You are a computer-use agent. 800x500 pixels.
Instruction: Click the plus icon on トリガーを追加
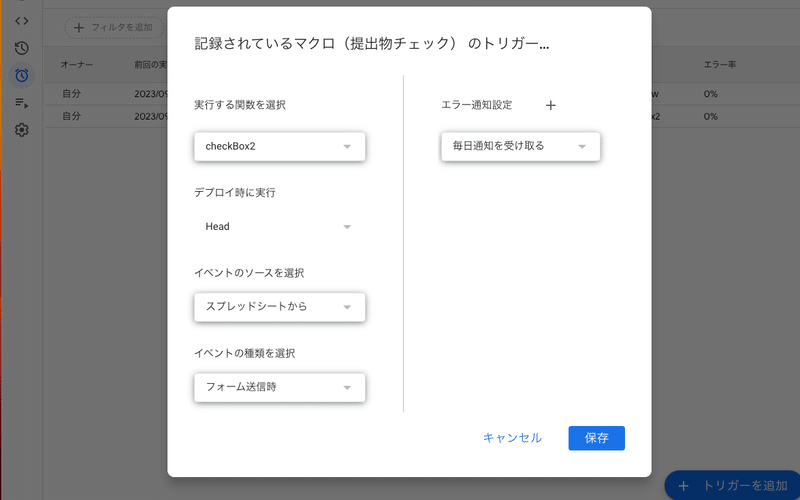pos(684,485)
